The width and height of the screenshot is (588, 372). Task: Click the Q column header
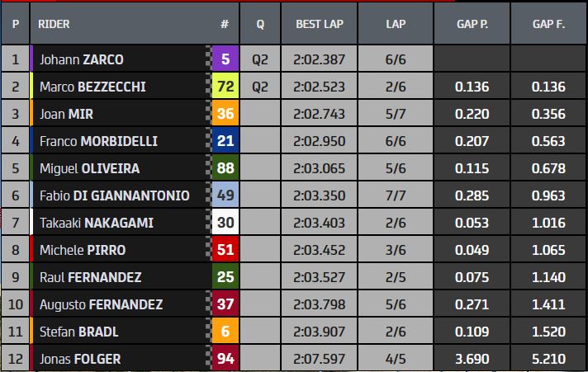[x=260, y=24]
